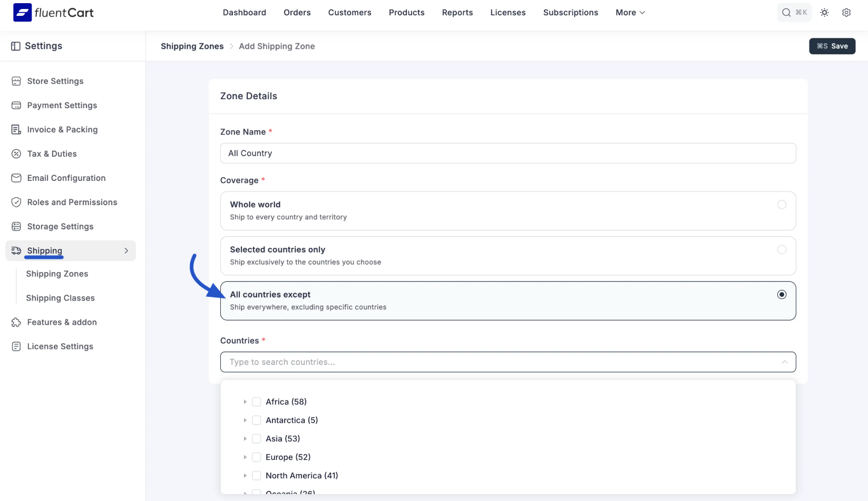Screen dimensions: 868x501
Task: Expand the Asia (53) country group
Action: coord(245,439)
